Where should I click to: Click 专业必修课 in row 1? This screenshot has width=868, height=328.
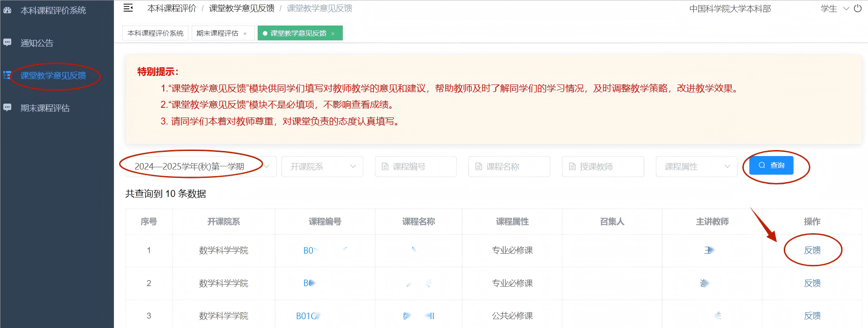pyautogui.click(x=512, y=250)
